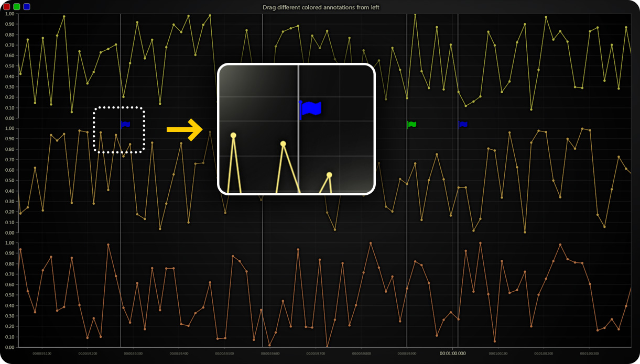The width and height of the screenshot is (640, 364).
Task: Select the 000059:500 time axis label
Action: (224, 354)
